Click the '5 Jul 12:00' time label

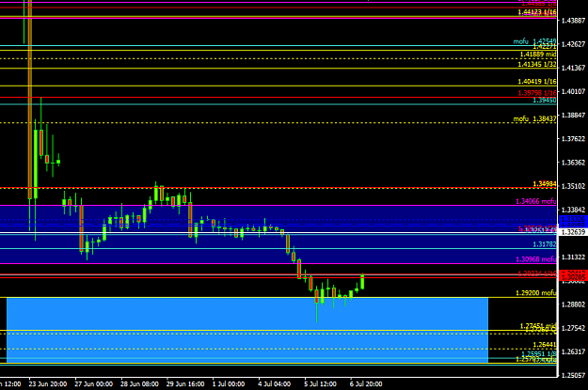pyautogui.click(x=320, y=384)
